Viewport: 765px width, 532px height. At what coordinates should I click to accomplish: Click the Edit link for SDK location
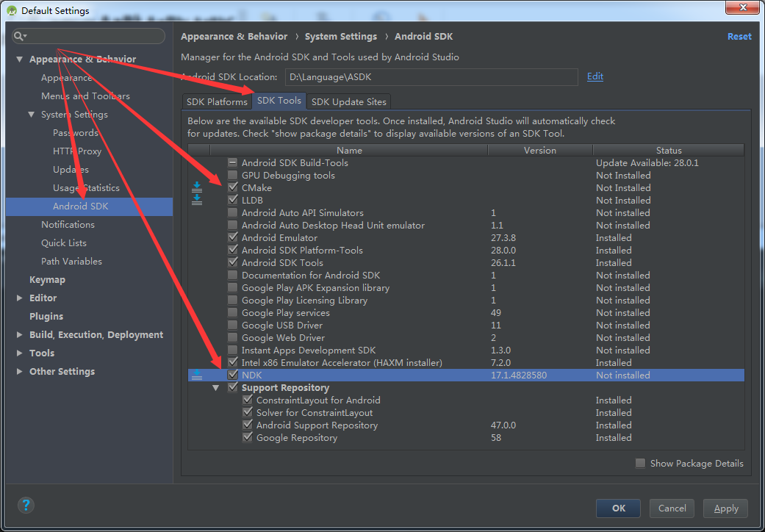595,76
